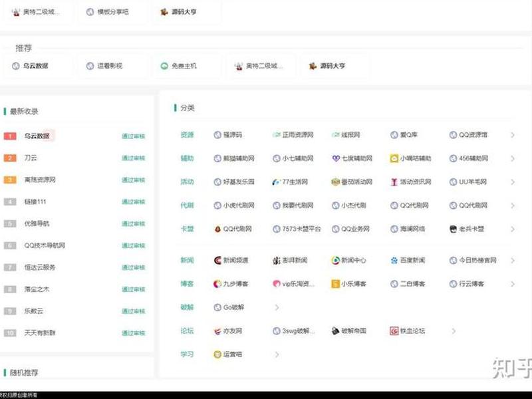Click the 老兵卡盟 avatar icon
This screenshot has height=399, width=532.
pyautogui.click(x=453, y=229)
